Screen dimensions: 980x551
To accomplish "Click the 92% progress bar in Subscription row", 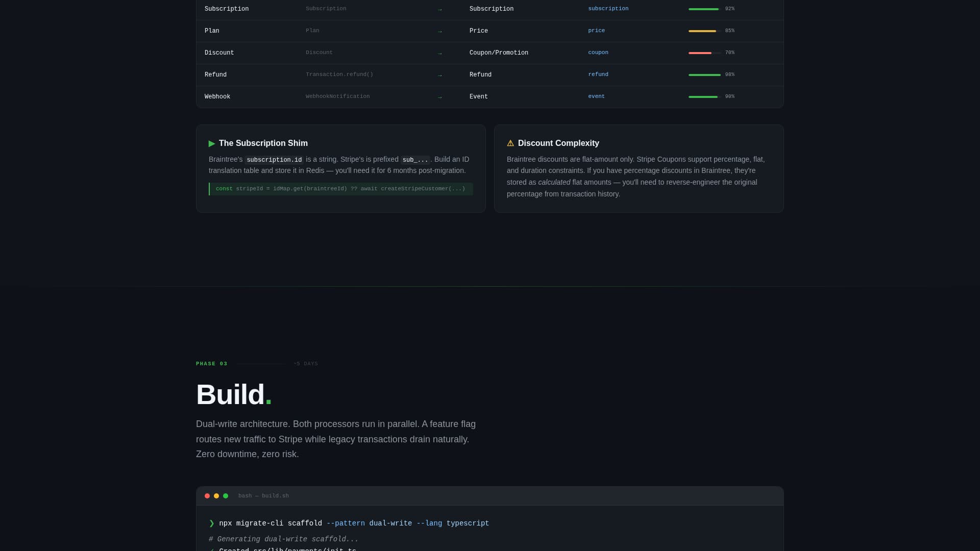I will click(705, 9).
